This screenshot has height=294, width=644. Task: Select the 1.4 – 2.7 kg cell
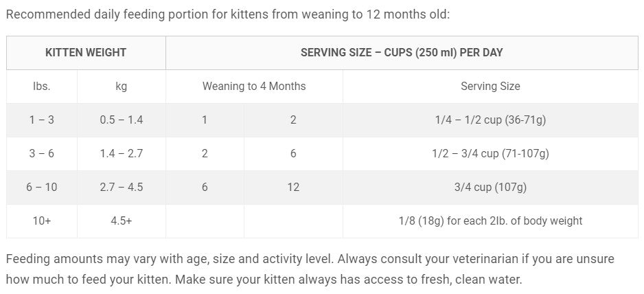point(122,154)
